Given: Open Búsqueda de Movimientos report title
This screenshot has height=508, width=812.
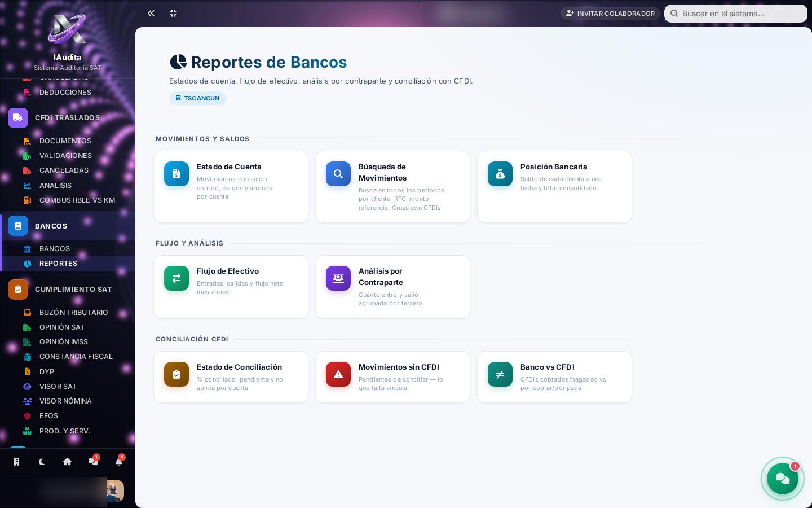Looking at the screenshot, I should [383, 172].
